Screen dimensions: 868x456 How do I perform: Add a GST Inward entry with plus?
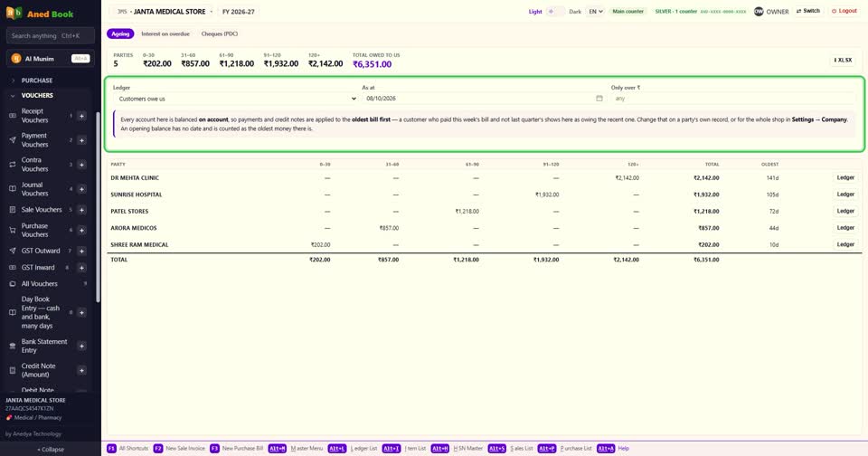(x=81, y=268)
